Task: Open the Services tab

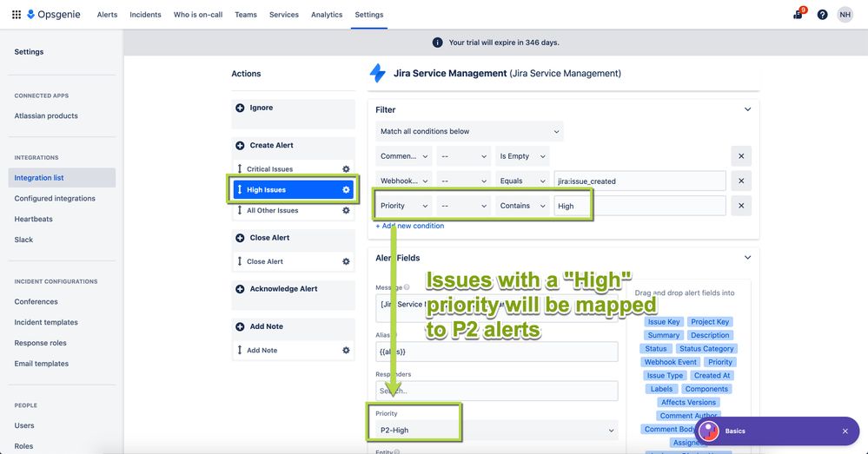Action: point(284,15)
